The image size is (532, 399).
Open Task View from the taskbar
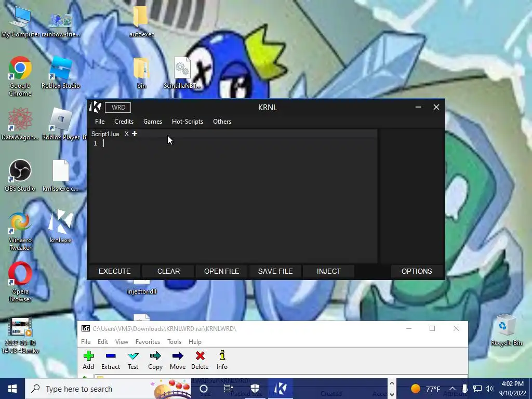[229, 389]
